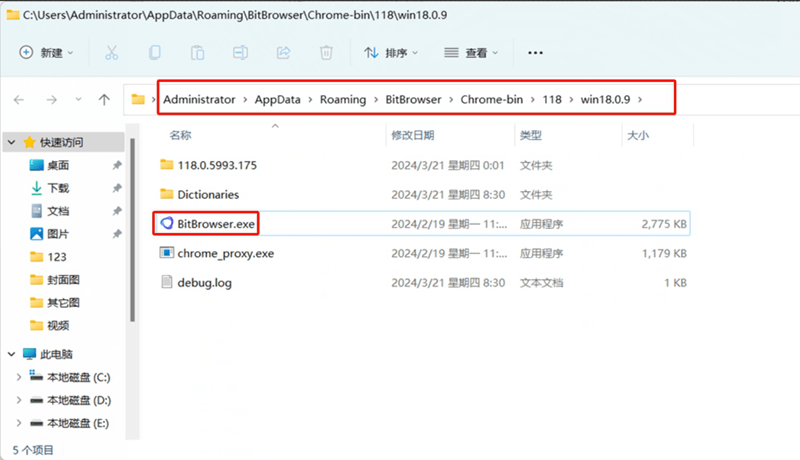Click the Delete trash can icon

point(326,53)
